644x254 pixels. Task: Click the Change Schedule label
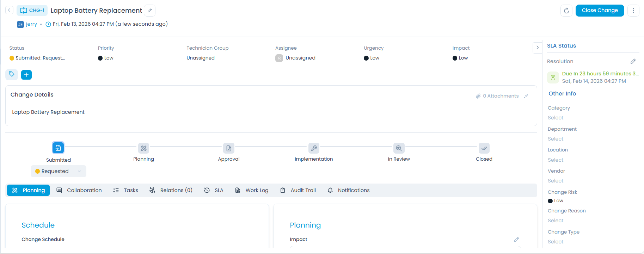(x=43, y=239)
